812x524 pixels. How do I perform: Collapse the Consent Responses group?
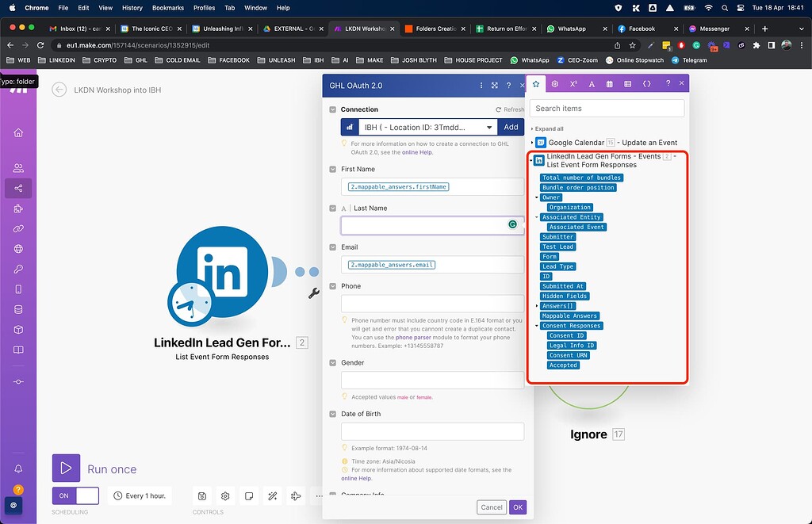536,325
